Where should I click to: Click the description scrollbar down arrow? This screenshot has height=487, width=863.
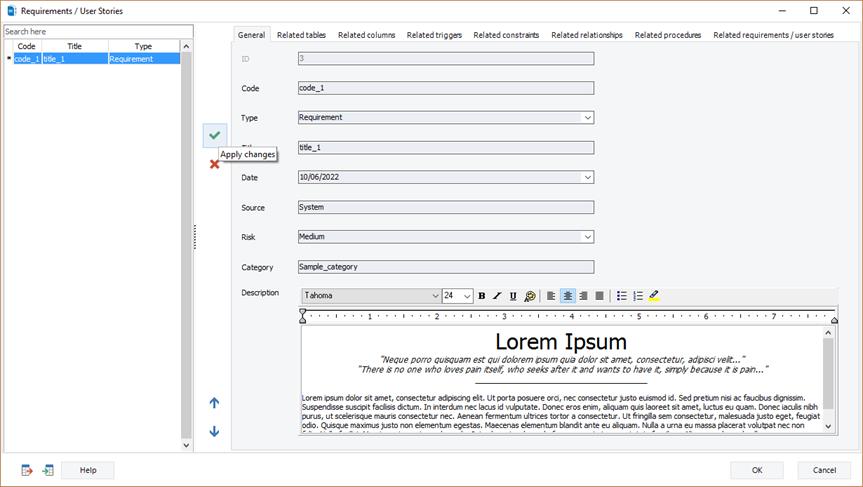click(x=828, y=426)
